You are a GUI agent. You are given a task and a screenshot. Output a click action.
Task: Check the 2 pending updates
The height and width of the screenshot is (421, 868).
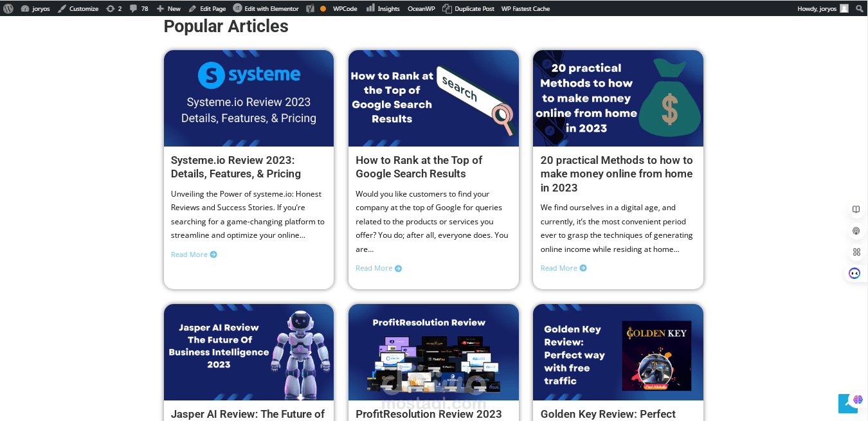click(114, 8)
